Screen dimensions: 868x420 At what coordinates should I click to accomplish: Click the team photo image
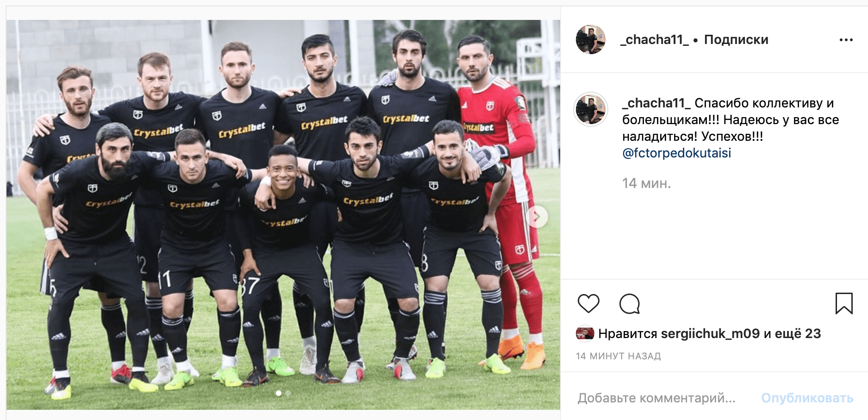pos(283,215)
